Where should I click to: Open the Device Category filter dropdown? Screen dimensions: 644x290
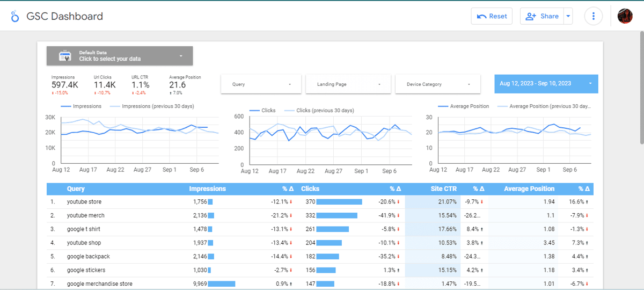438,84
